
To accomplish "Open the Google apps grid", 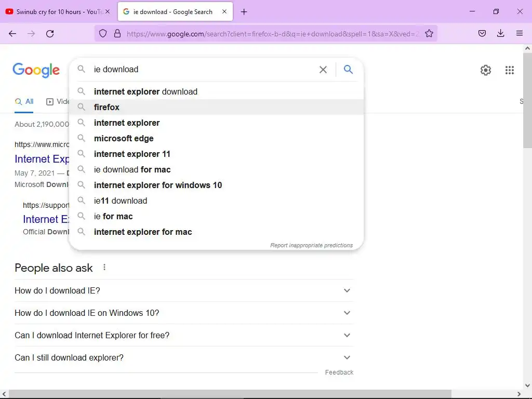I will (509, 70).
